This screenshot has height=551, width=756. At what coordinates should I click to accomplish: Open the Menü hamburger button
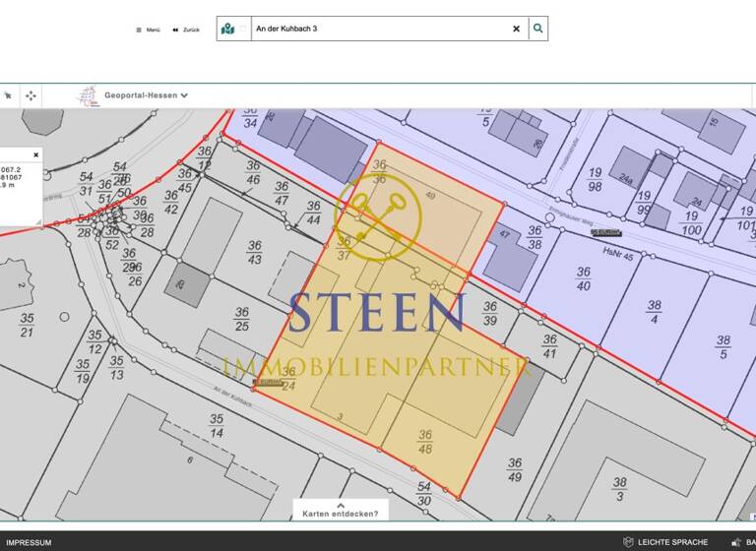point(148,30)
